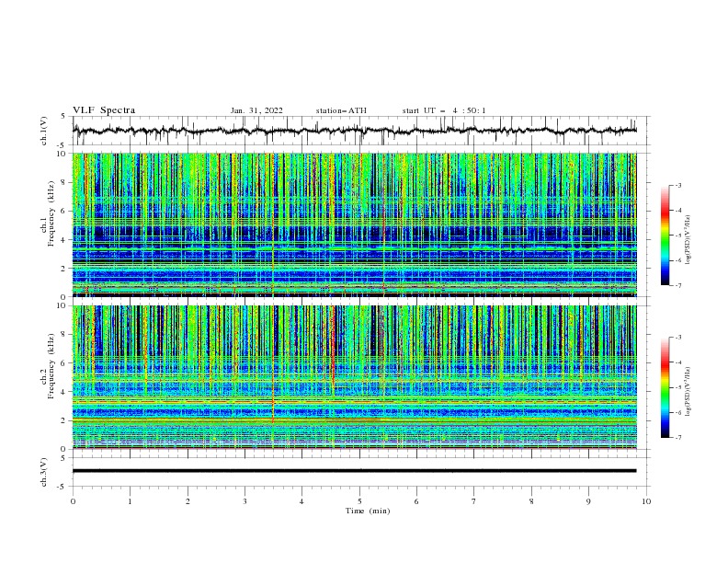Image resolution: width=728 pixels, height=563 pixels.
Task: Click the "Time (min)" x-axis label
Action: pyautogui.click(x=368, y=511)
